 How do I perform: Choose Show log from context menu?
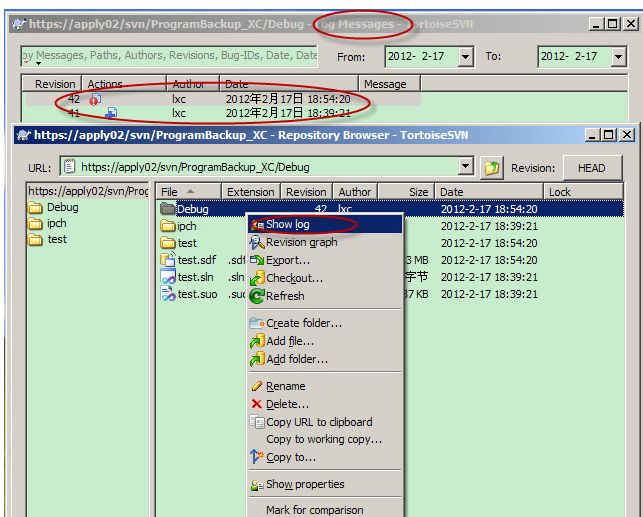coord(287,225)
